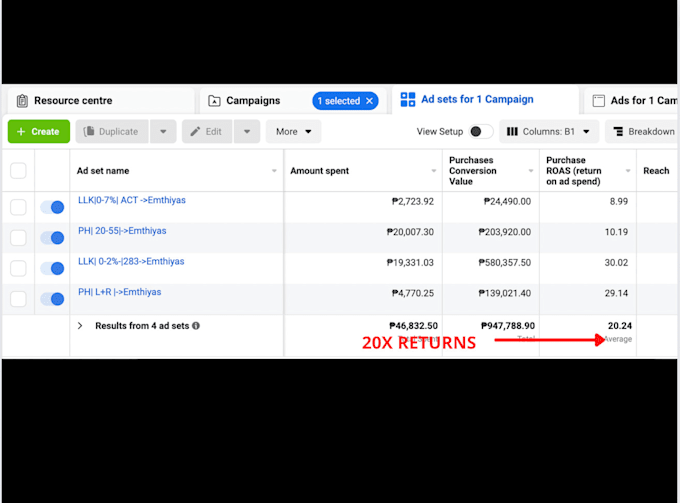This screenshot has width=680, height=503.
Task: Sort by the Reach column header
Action: (656, 171)
